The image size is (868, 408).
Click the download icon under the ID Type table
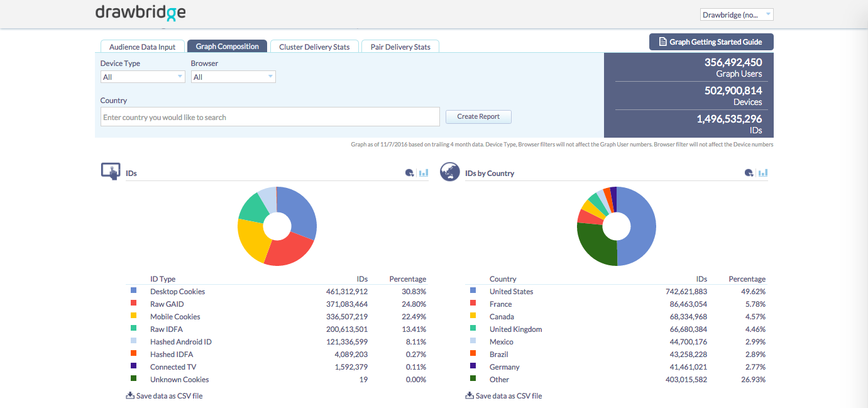(130, 395)
